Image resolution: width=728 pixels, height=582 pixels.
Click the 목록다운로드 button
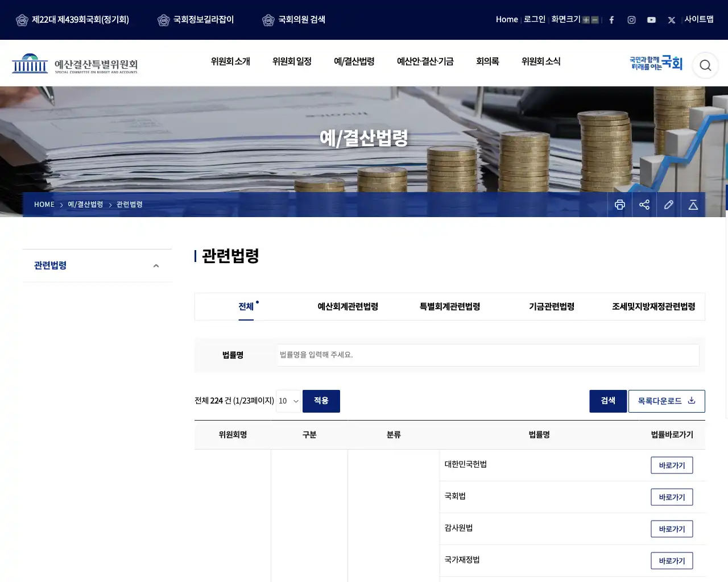click(667, 401)
